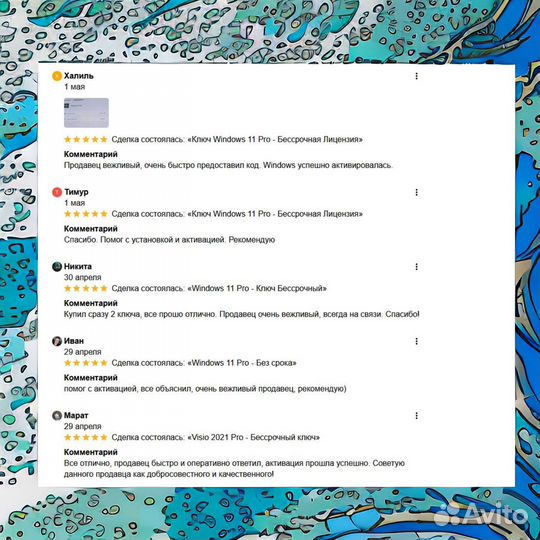Open the photo thumbnail in Халиль's review

coord(86,113)
